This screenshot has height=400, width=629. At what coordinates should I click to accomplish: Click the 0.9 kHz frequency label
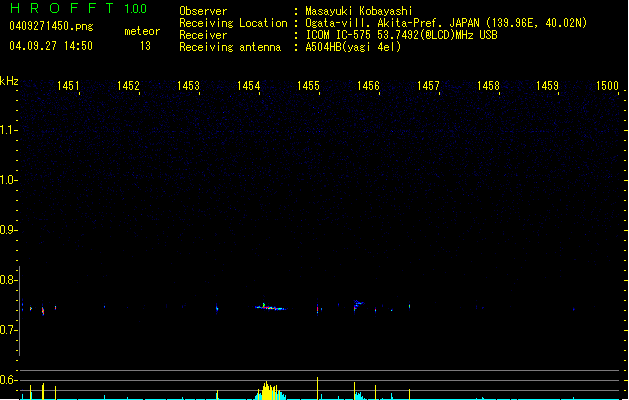(x=8, y=230)
